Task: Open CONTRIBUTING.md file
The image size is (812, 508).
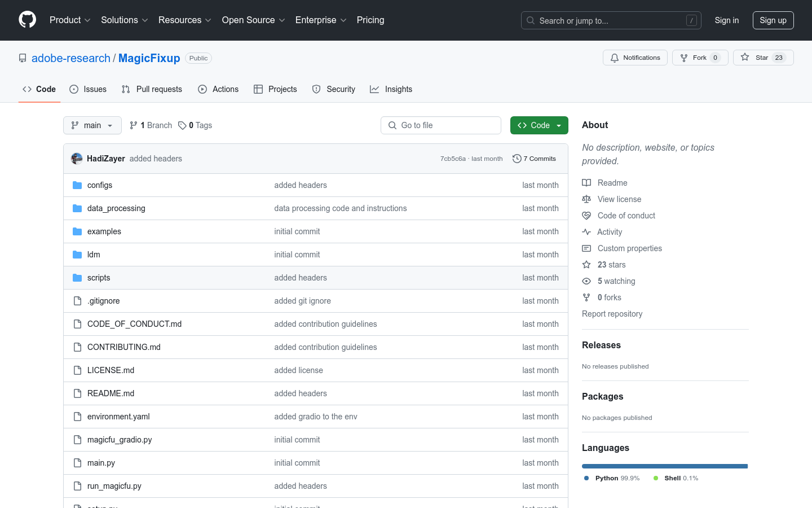Action: click(x=124, y=347)
